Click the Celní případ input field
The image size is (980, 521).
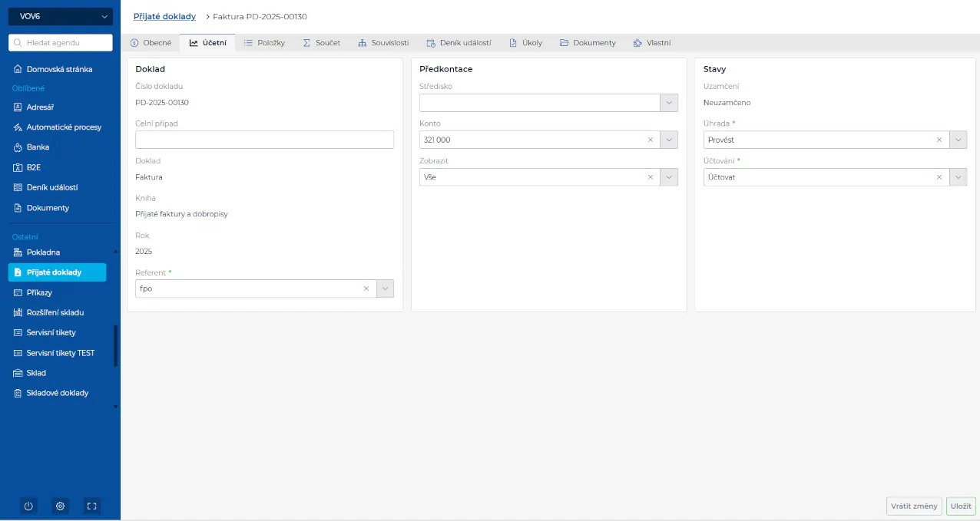coord(264,140)
